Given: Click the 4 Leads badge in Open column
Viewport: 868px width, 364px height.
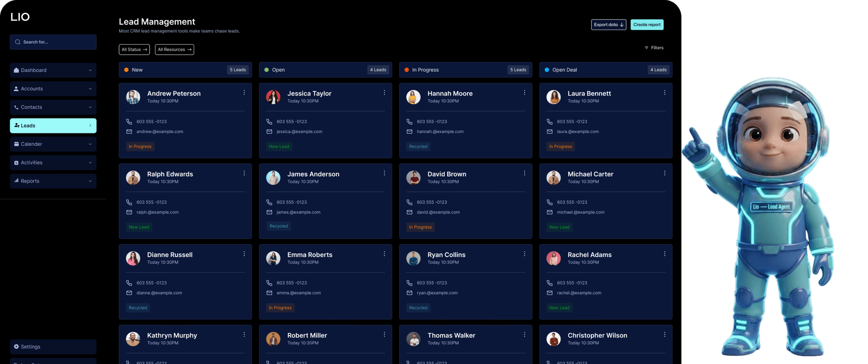Looking at the screenshot, I should point(378,70).
